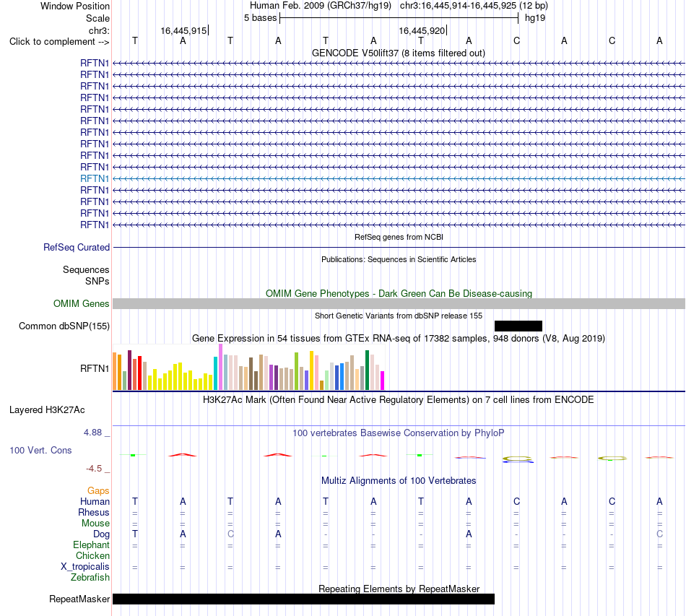
Task: Click the tall violet bar in GTEx chart
Action: pos(220,367)
